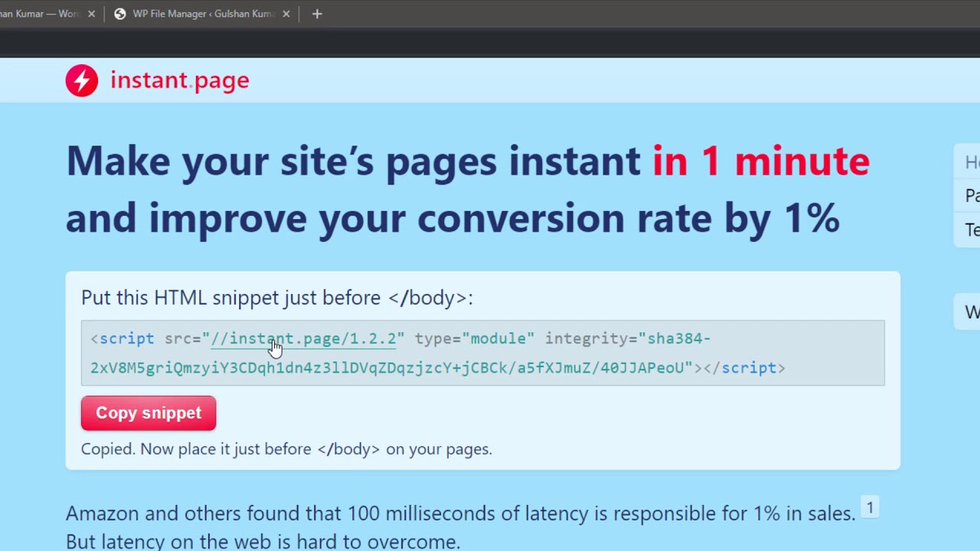Image resolution: width=980 pixels, height=551 pixels.
Task: Click the Copy snippet button
Action: (149, 413)
